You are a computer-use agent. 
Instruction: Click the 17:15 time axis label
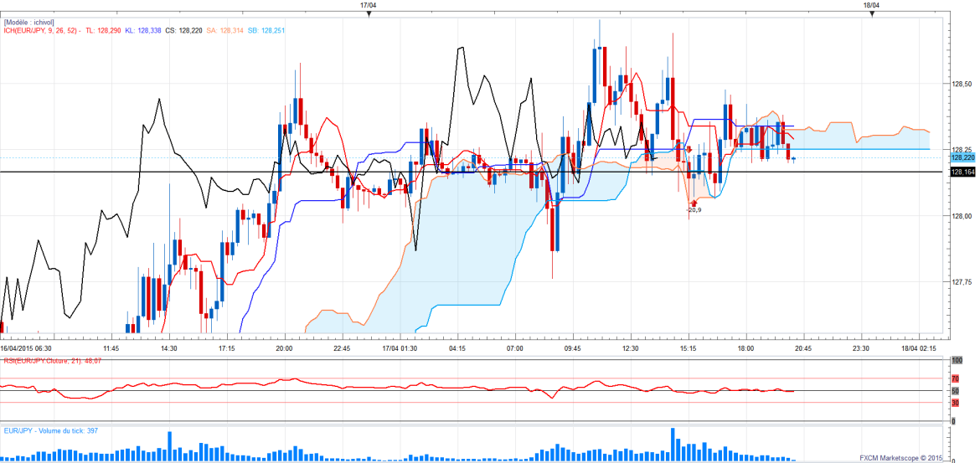pyautogui.click(x=226, y=348)
